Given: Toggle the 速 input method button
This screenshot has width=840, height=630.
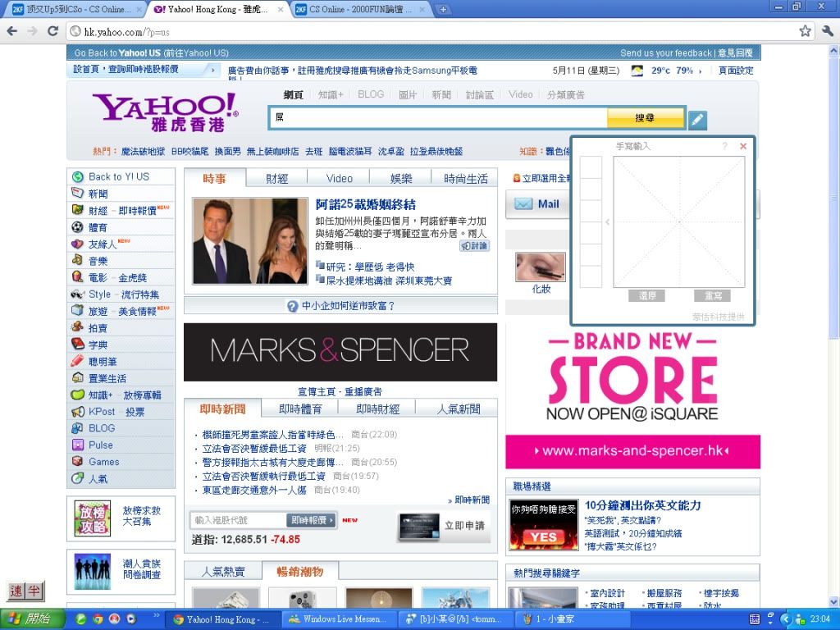Looking at the screenshot, I should tap(16, 591).
